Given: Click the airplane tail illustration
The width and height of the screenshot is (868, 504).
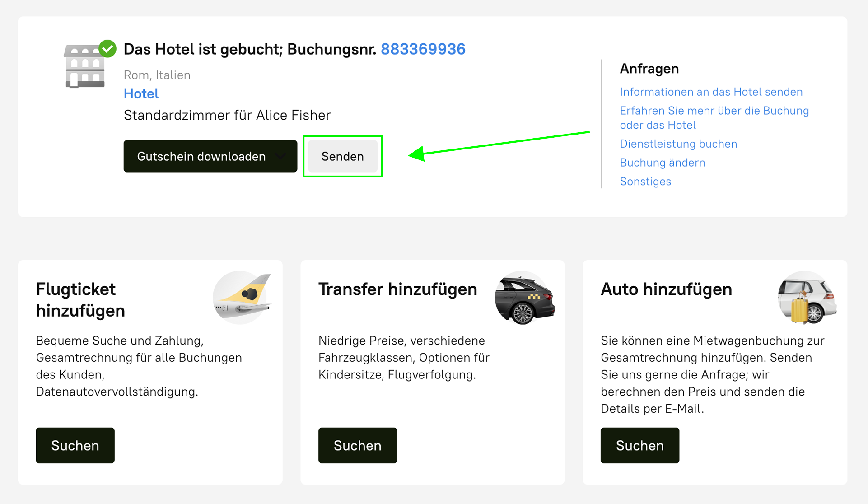Looking at the screenshot, I should (x=242, y=297).
